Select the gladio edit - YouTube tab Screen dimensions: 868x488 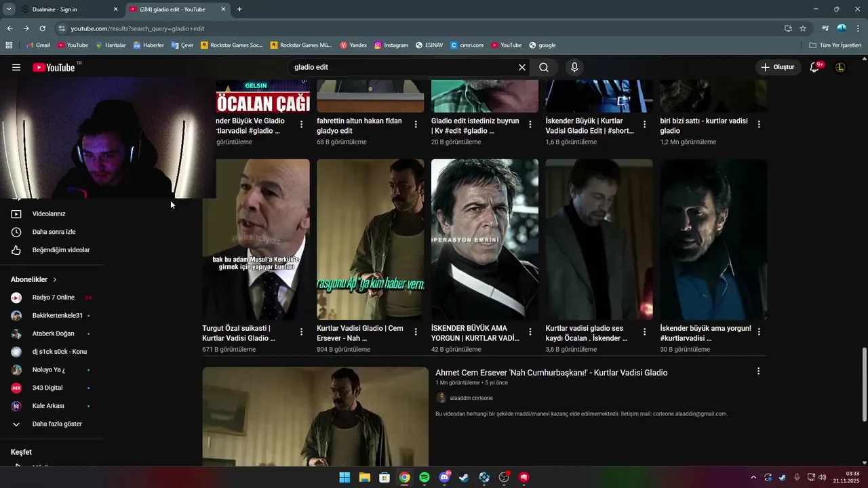178,9
